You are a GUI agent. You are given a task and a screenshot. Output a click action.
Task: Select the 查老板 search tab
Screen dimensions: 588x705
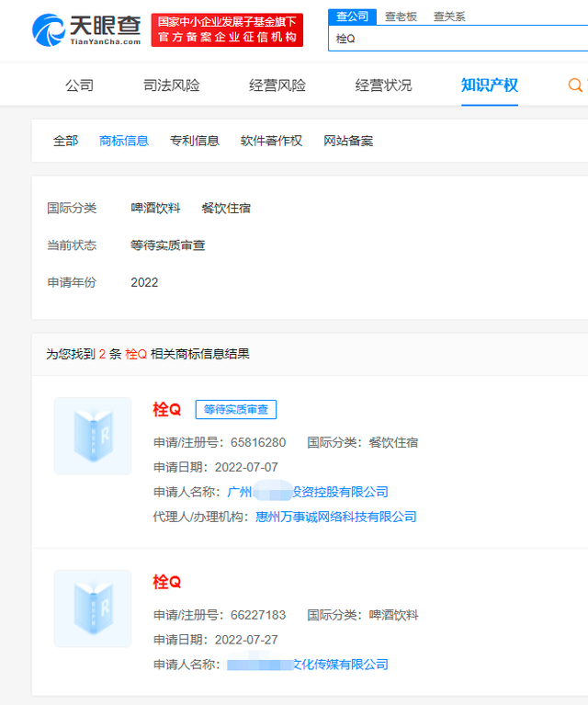[401, 17]
